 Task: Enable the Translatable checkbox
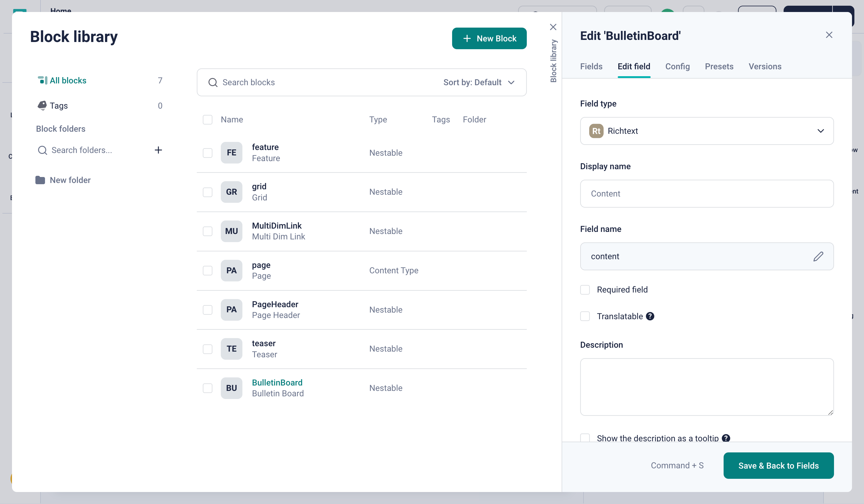[585, 316]
